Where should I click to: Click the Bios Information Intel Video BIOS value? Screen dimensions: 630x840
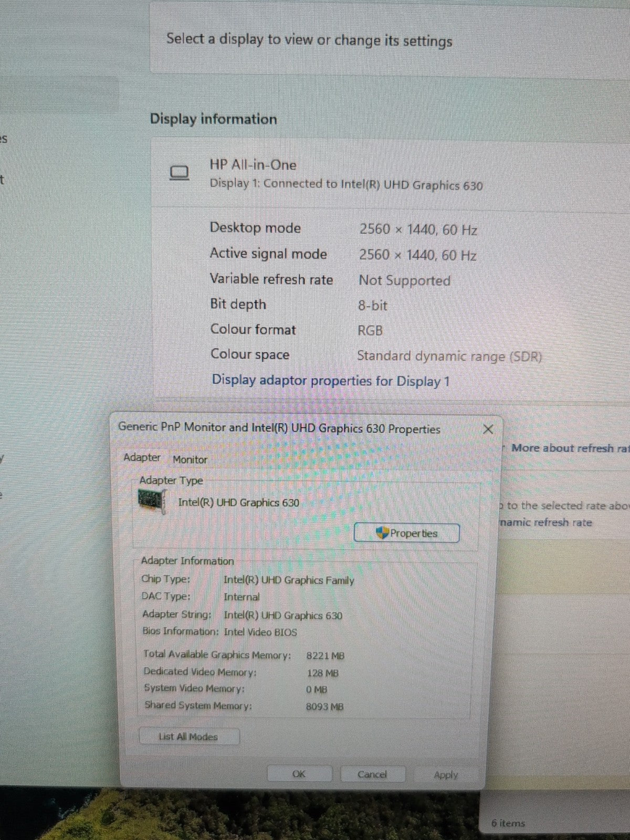point(260,632)
